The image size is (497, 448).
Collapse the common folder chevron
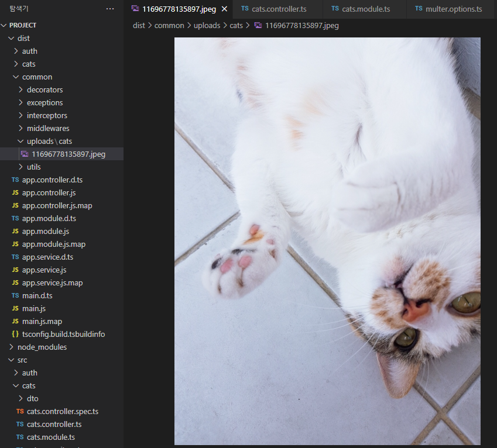coord(16,77)
